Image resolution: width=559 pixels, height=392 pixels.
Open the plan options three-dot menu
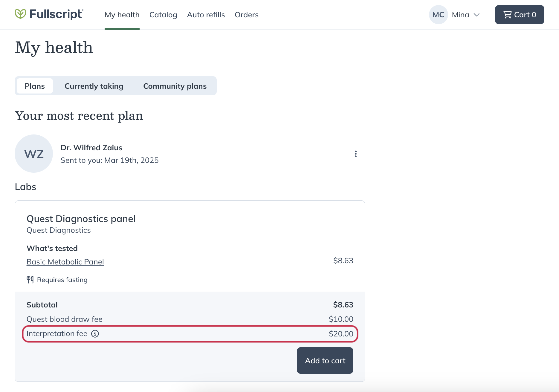(355, 154)
